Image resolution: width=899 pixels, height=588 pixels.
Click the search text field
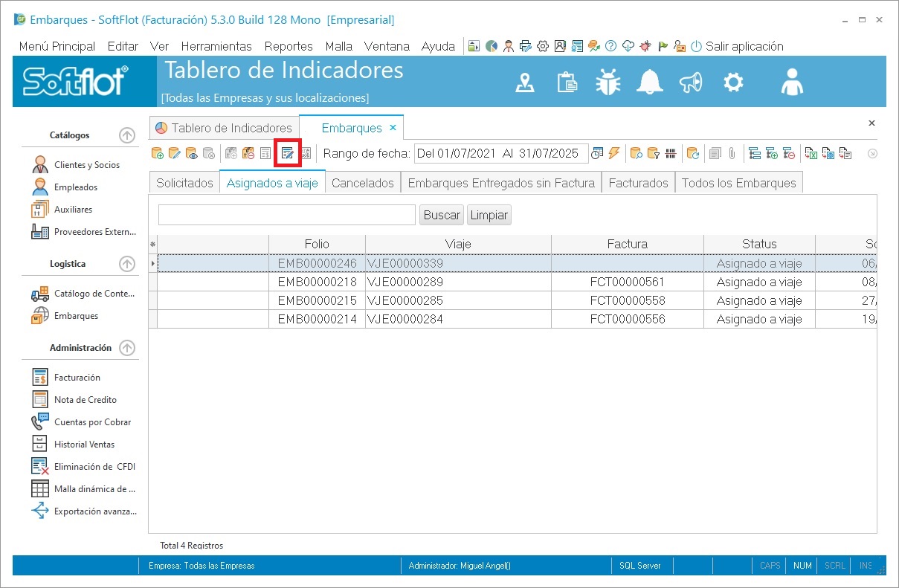tap(286, 216)
